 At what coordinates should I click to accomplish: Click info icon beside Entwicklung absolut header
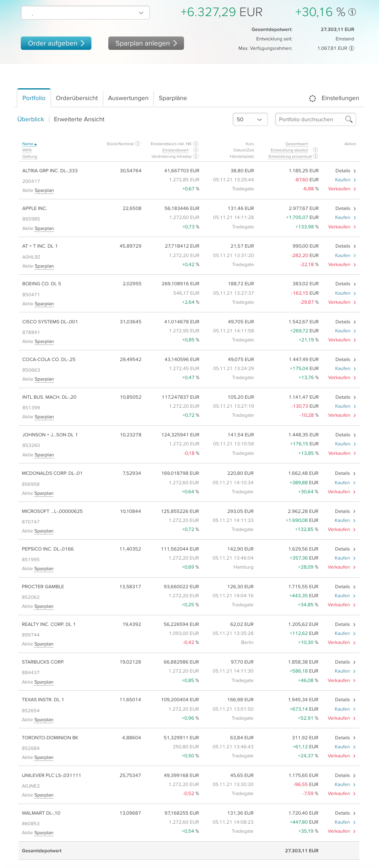[x=315, y=150]
